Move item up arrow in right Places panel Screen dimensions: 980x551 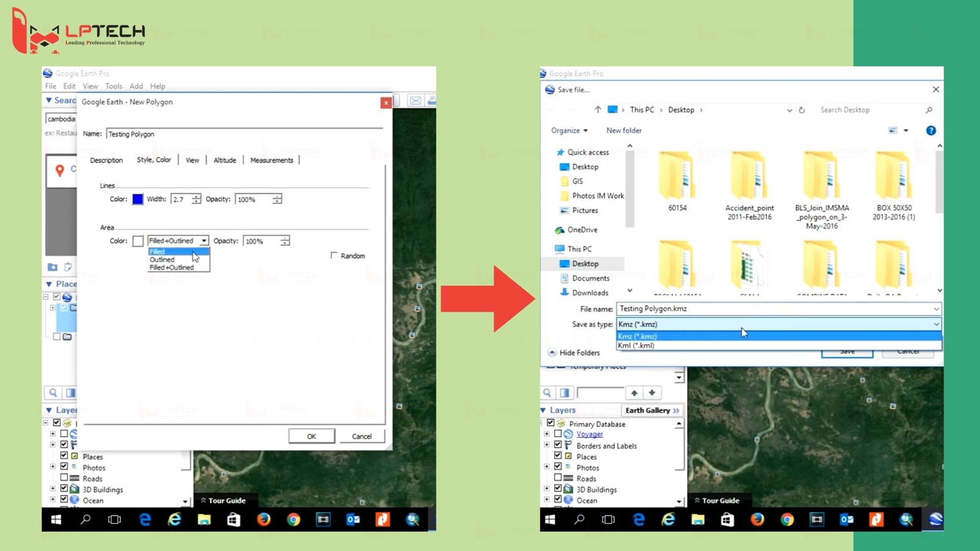tap(634, 393)
